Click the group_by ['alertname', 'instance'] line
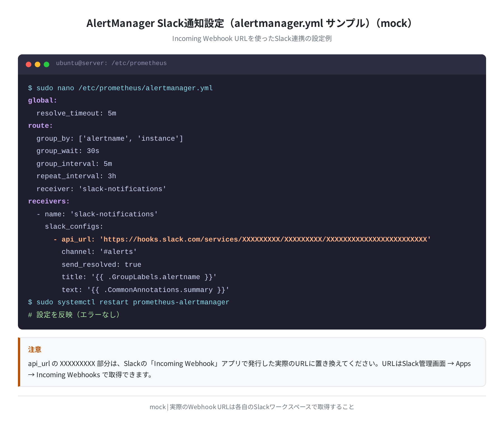 pos(110,138)
